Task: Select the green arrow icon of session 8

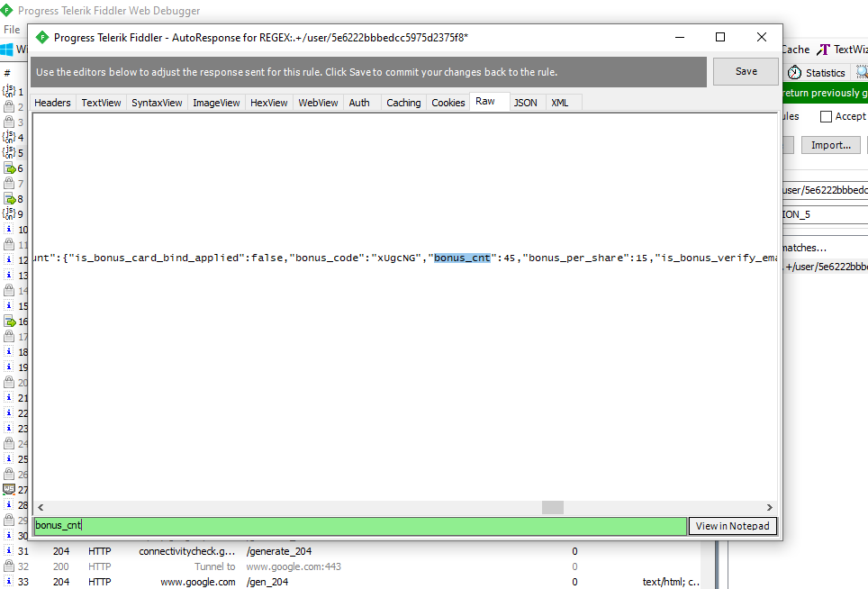Action: (9, 198)
